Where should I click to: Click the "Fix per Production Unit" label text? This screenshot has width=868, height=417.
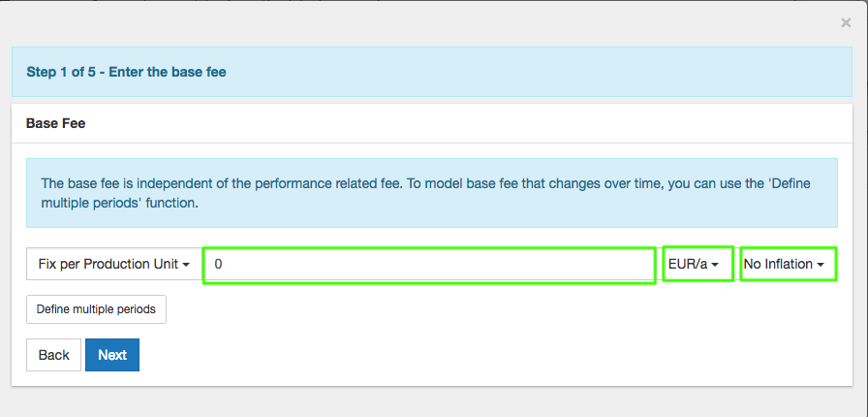(x=108, y=264)
